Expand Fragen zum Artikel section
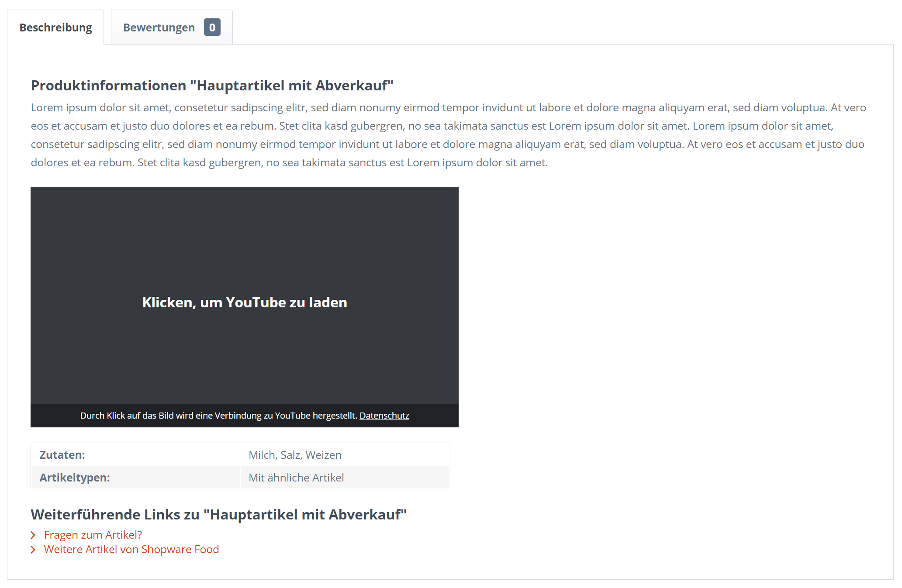 [93, 535]
